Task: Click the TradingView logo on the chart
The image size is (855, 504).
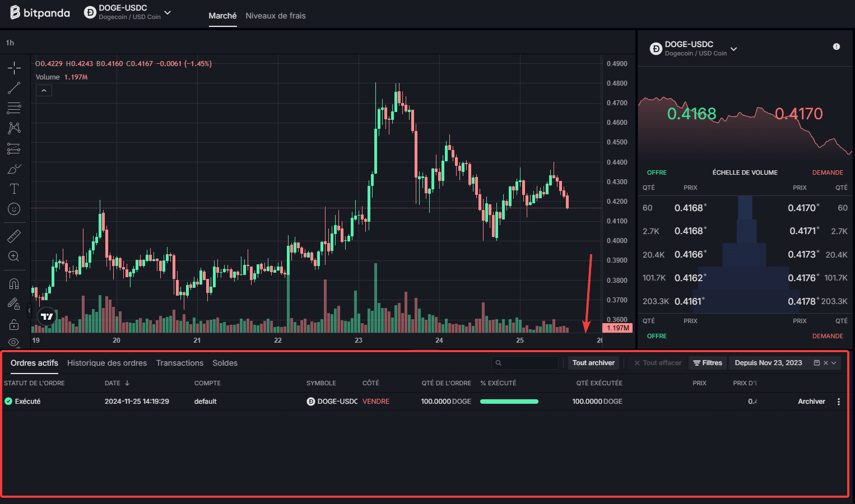Action: pyautogui.click(x=47, y=316)
